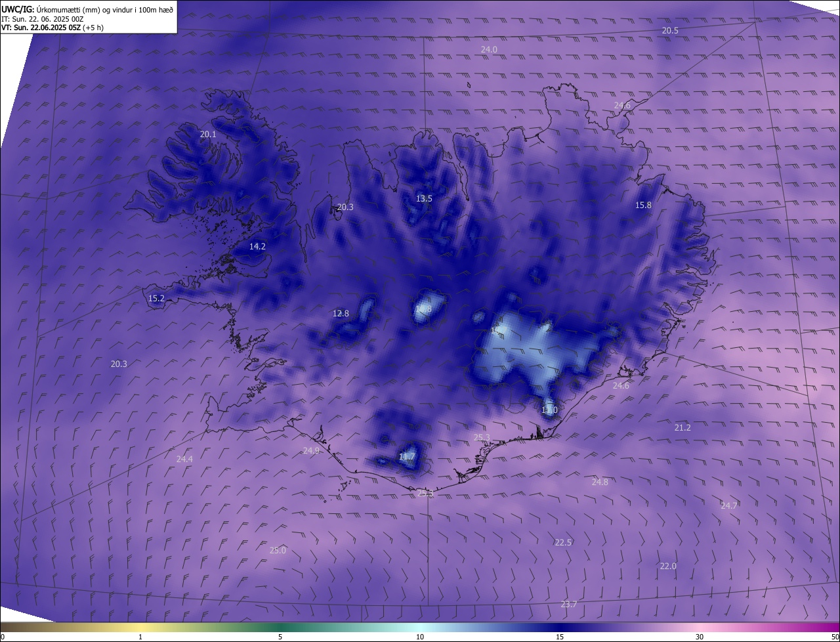Screen dimensions: 840x642
Task: Click the 50 tick on the colour scale
Action: tap(835, 637)
